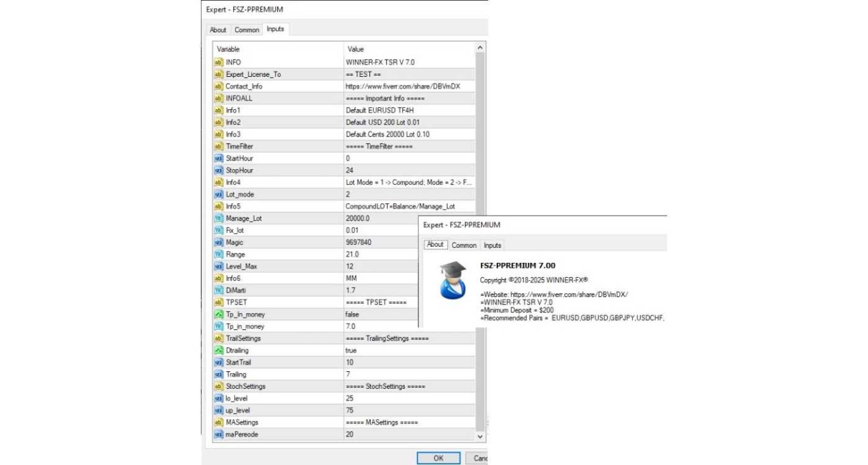Click the boolean icon beside Tp_In_money
The image size is (868, 465).
coord(218,314)
